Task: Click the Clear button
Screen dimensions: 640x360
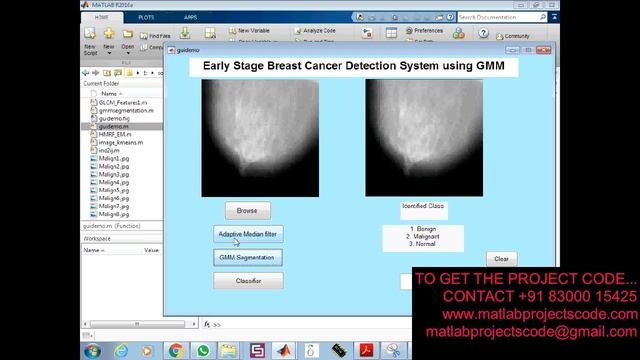Action: coord(502,259)
